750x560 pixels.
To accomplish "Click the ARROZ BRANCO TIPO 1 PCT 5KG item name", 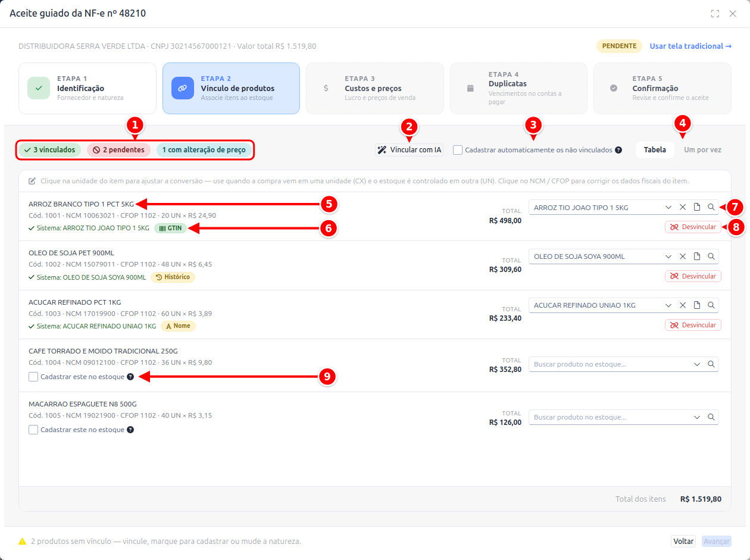I will click(x=81, y=204).
